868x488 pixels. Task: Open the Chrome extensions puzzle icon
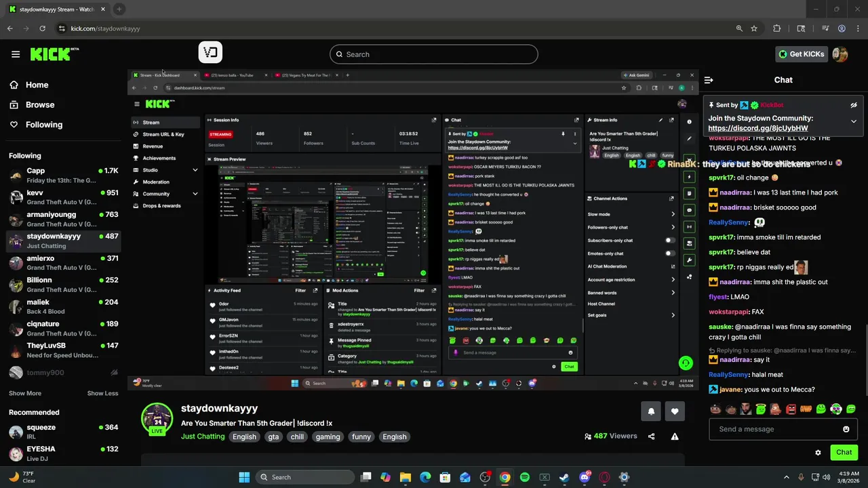pos(777,28)
